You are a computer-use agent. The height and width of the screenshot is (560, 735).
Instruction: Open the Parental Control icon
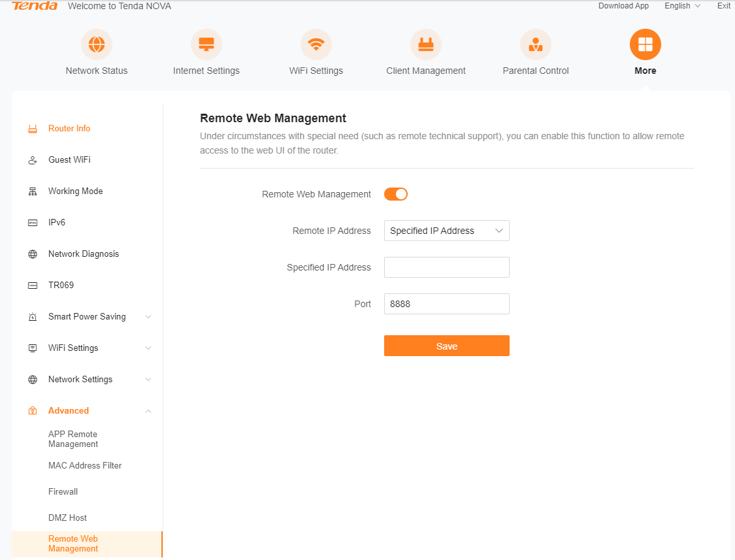(x=536, y=44)
